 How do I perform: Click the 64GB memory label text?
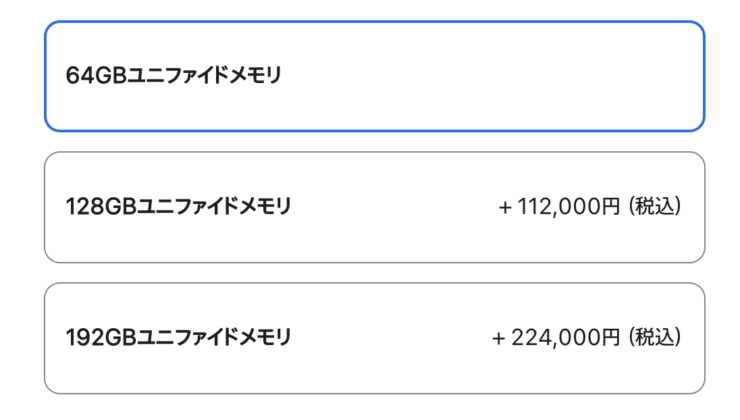tap(173, 76)
